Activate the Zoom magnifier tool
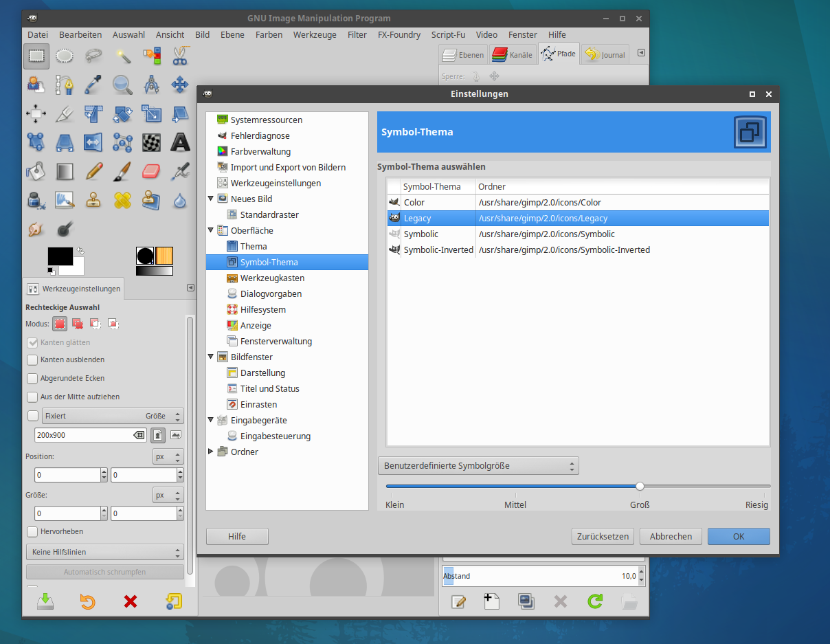The height and width of the screenshot is (644, 830). 122,85
